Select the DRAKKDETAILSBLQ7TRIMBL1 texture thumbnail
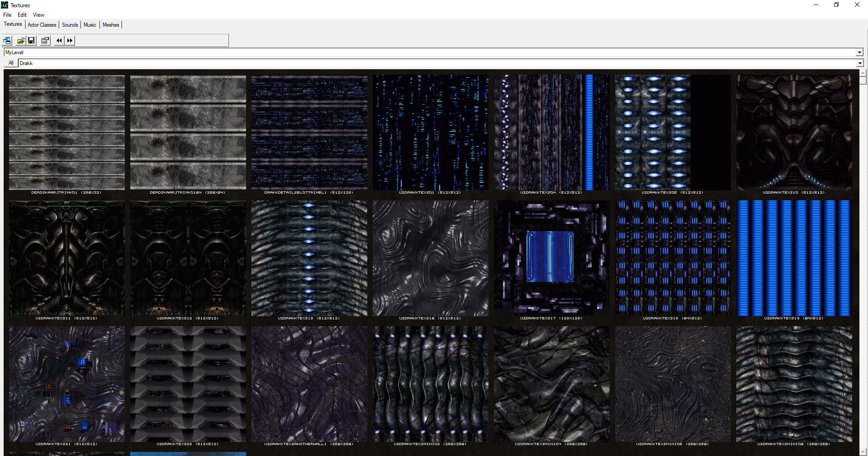The width and height of the screenshot is (868, 456). [x=309, y=133]
